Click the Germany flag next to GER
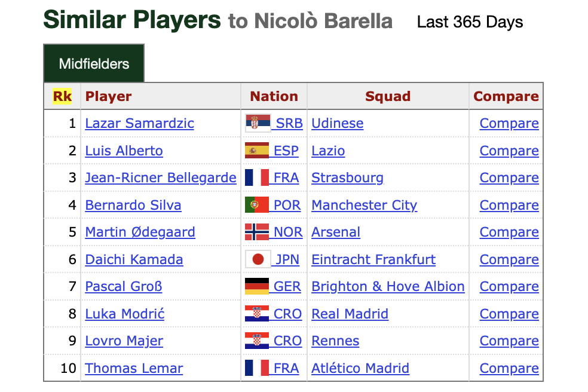The height and width of the screenshot is (392, 588). (257, 286)
